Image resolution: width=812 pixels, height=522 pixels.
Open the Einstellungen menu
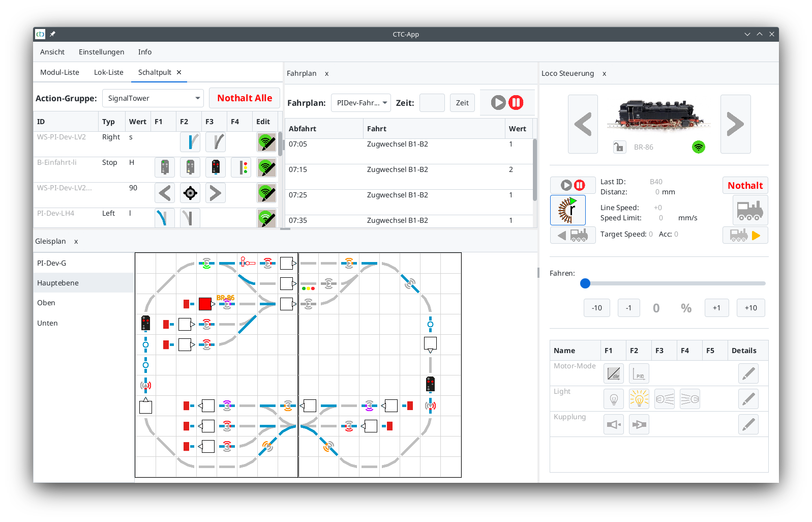[101, 52]
